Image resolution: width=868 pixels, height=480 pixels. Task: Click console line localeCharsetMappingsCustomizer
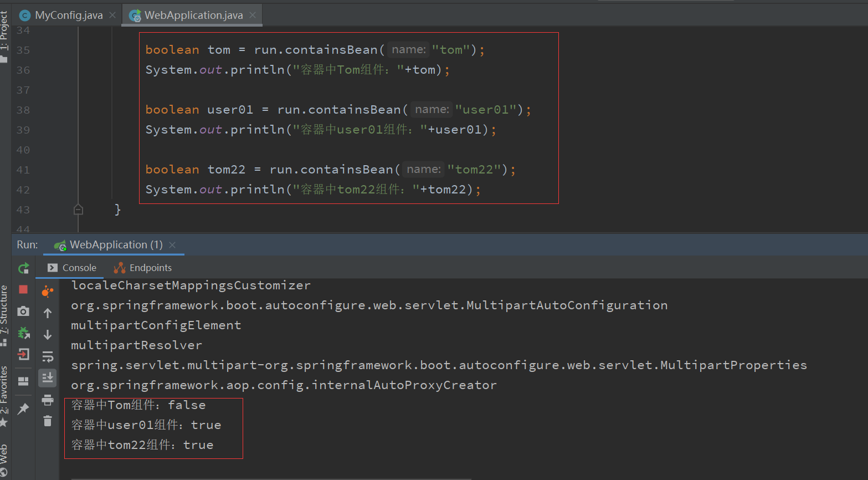tap(191, 285)
